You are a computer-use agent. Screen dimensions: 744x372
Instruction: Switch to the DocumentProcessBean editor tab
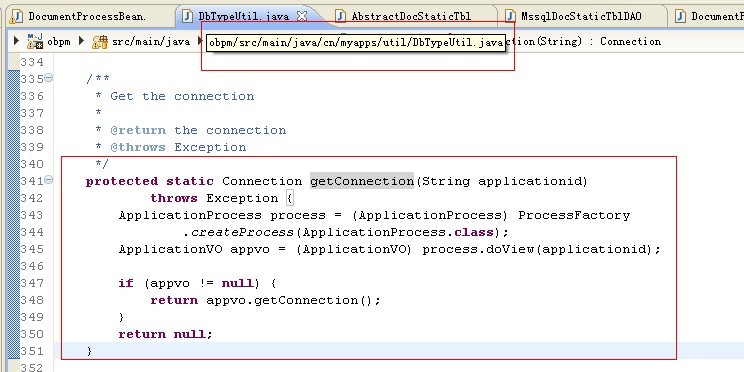87,16
